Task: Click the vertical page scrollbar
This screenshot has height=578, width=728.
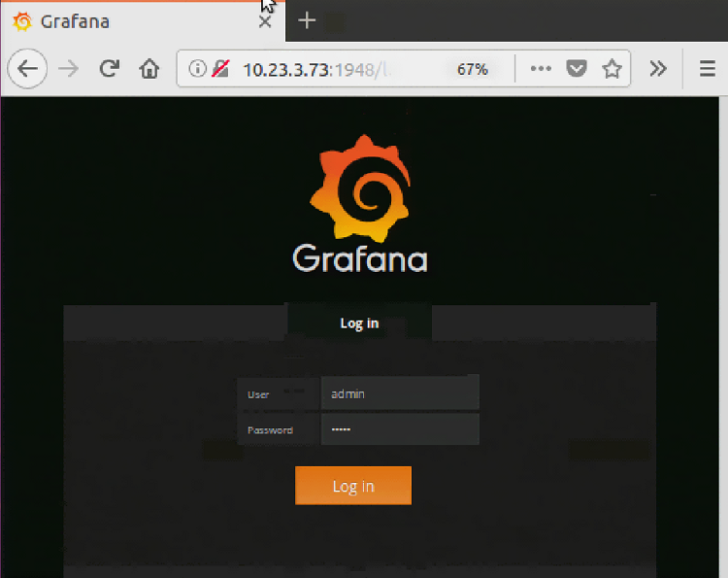Action: (723, 337)
